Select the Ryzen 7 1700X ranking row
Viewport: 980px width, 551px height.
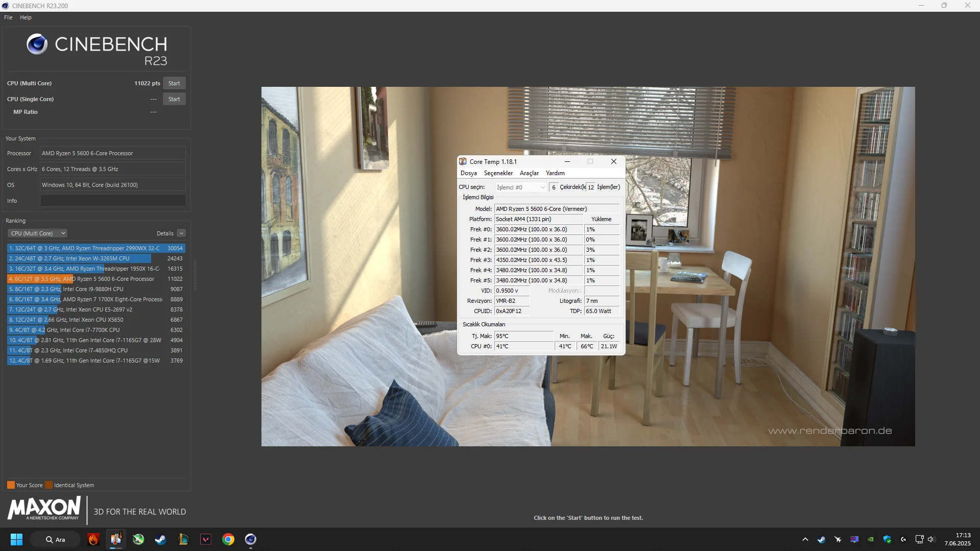coord(96,299)
